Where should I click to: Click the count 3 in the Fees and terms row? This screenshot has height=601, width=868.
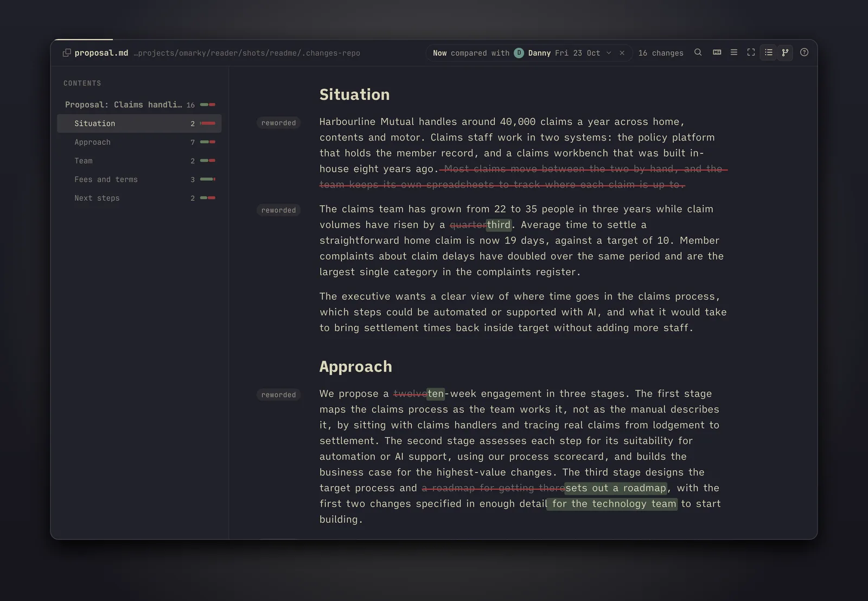[x=193, y=179]
